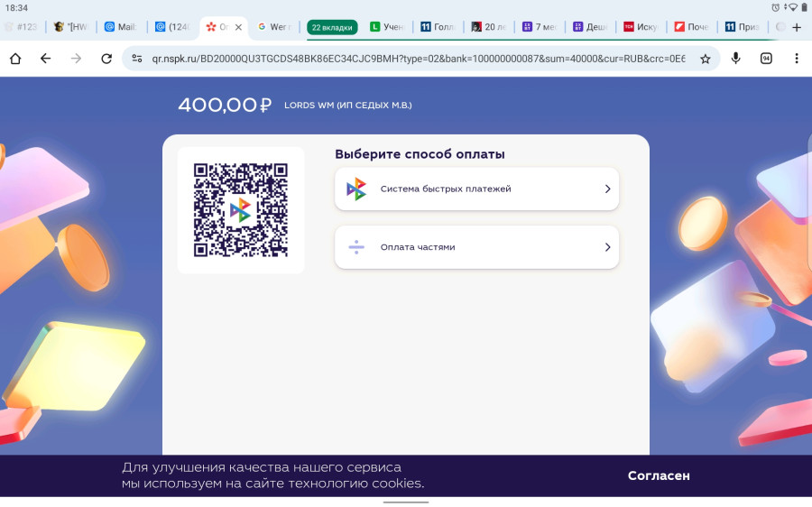Click the alarm icon in status bar
812x507 pixels.
coord(775,7)
